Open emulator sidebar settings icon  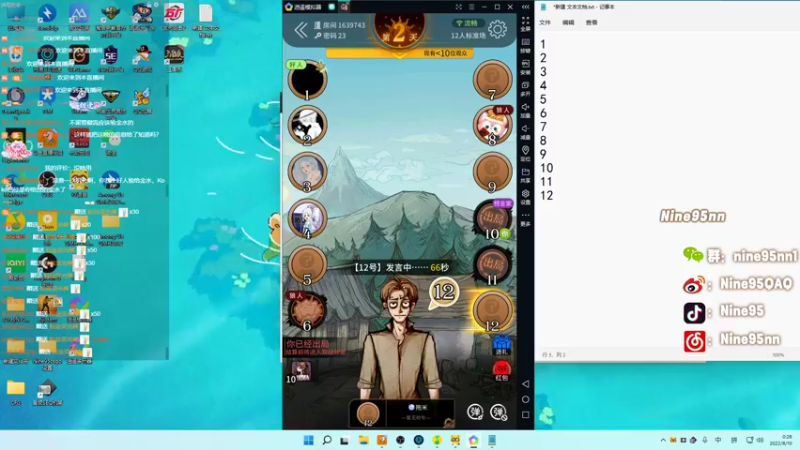(526, 196)
